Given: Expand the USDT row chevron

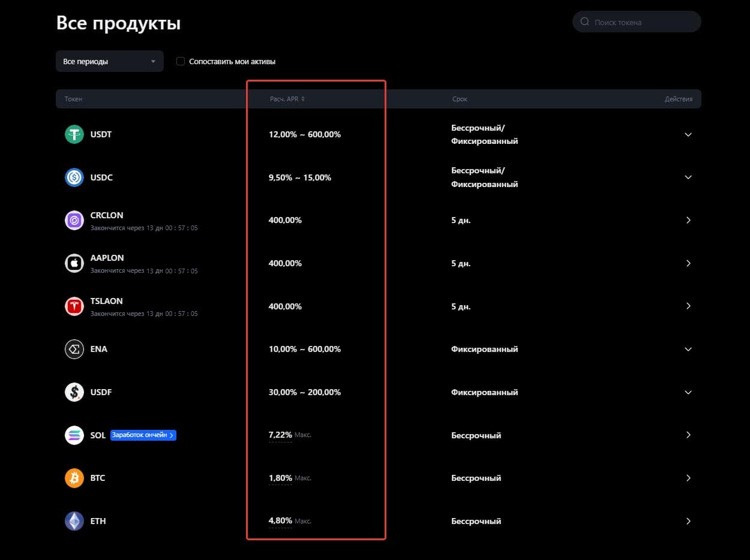Looking at the screenshot, I should [x=688, y=134].
